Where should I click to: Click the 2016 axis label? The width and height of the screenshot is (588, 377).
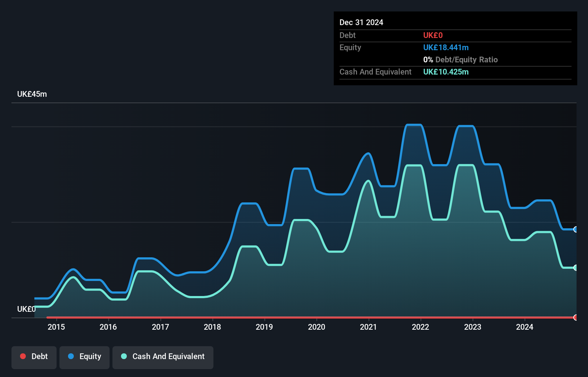[x=108, y=327]
